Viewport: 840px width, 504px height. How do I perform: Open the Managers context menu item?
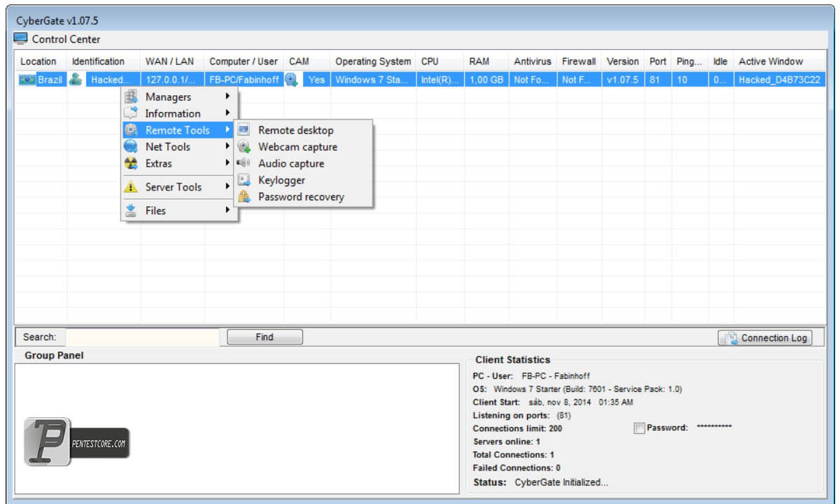pyautogui.click(x=178, y=97)
